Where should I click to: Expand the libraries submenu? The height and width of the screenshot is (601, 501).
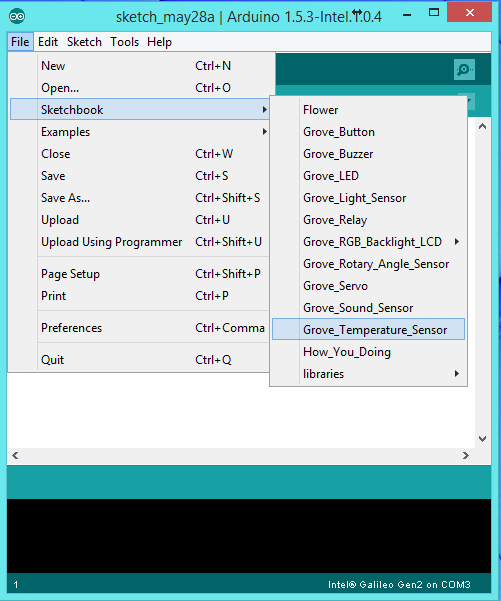point(368,374)
